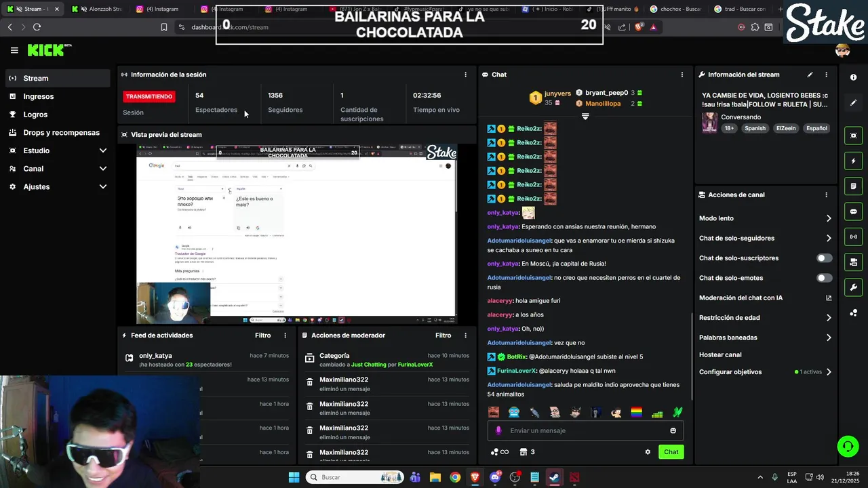Toggle Chat de solo-suscriptores switch
The width and height of the screenshot is (868, 488).
(824, 258)
